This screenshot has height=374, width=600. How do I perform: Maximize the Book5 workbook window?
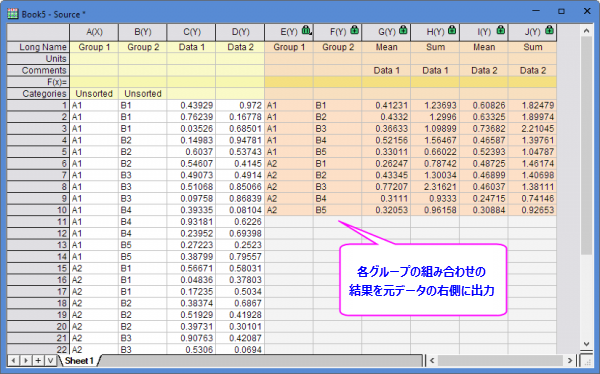pyautogui.click(x=561, y=11)
